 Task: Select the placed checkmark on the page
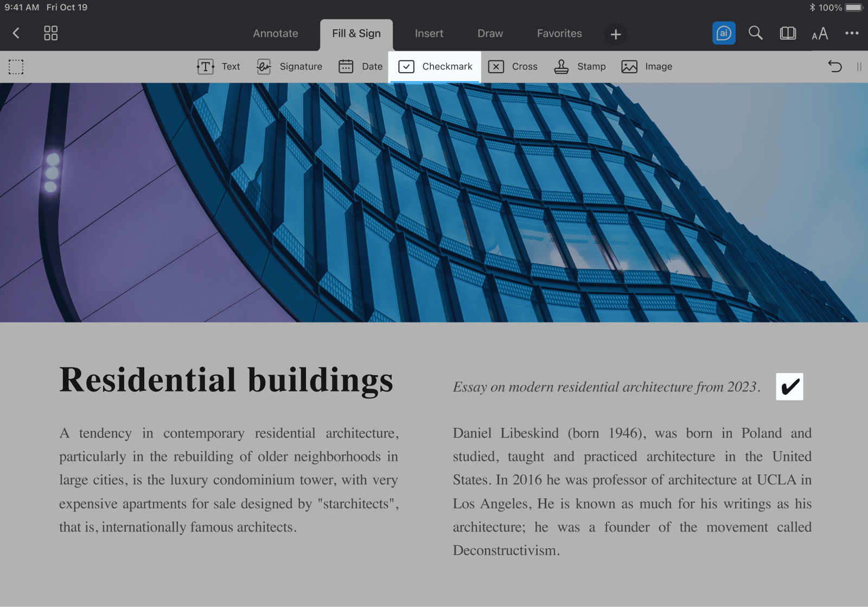(x=789, y=387)
